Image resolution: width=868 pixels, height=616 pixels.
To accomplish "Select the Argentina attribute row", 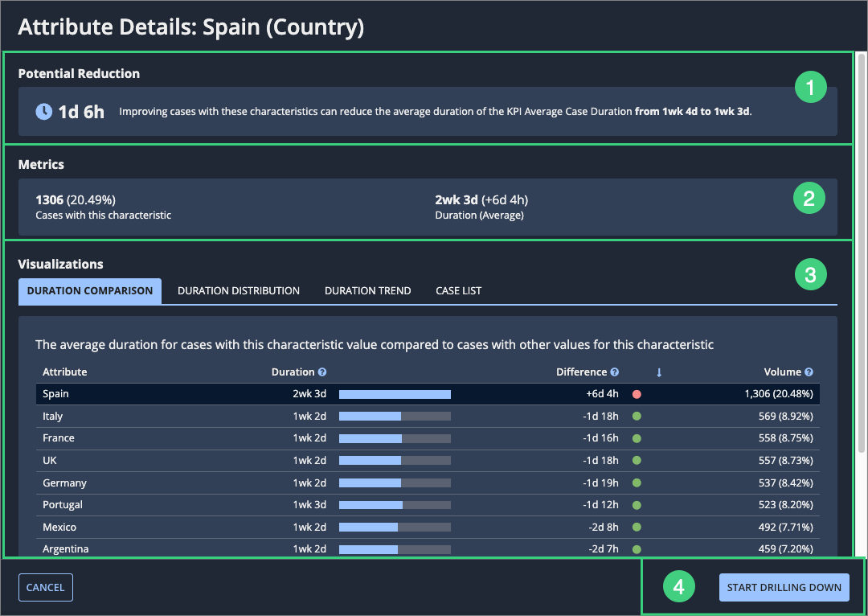I will (428, 548).
